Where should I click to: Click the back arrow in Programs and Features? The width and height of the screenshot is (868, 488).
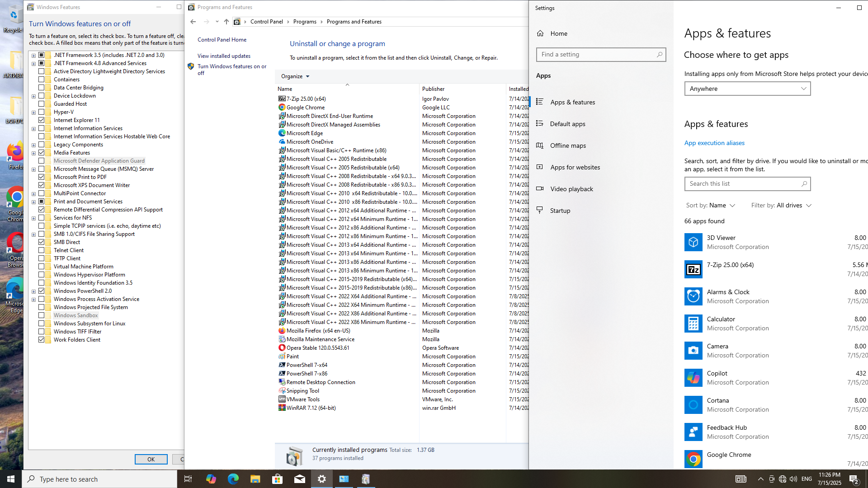pos(193,22)
